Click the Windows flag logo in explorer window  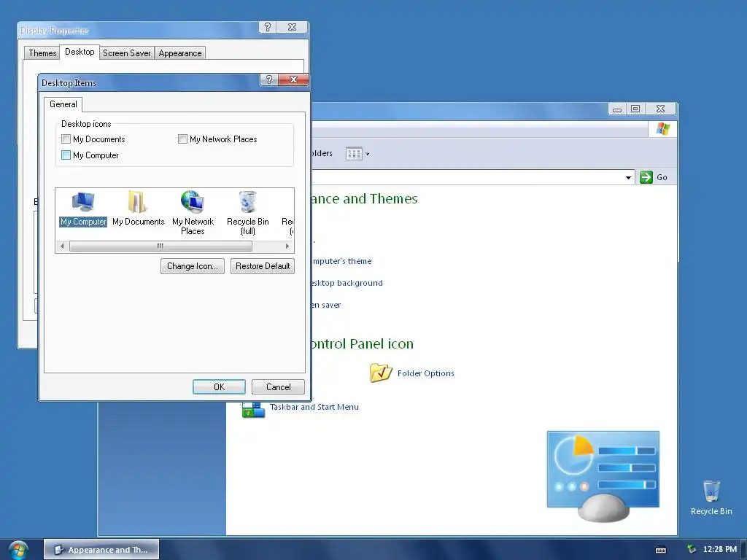pyautogui.click(x=662, y=128)
